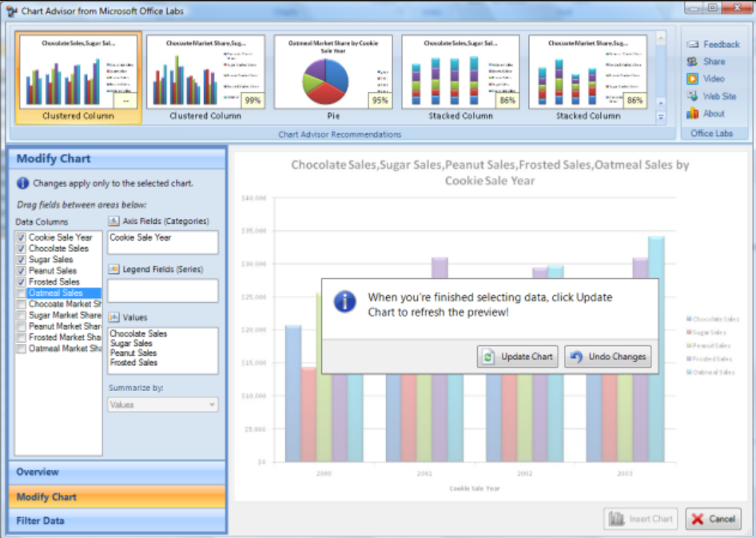This screenshot has width=756, height=538.
Task: Check the Frosted Market Share checkbox
Action: click(22, 337)
